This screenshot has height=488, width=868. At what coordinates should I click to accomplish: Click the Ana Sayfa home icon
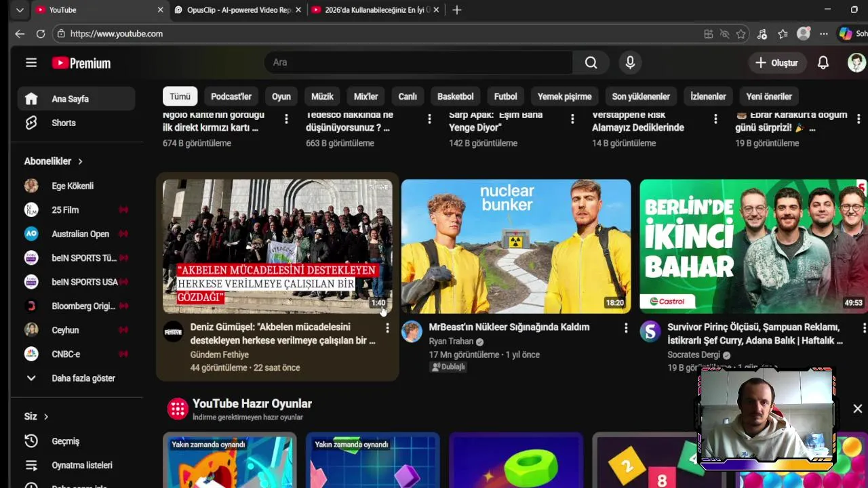31,99
